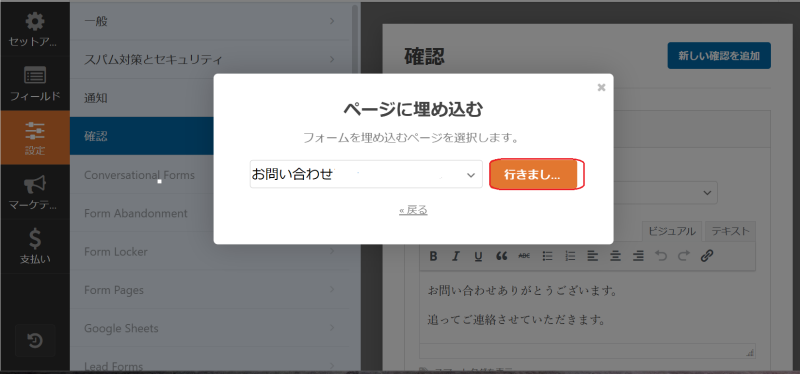The image size is (800, 374).
Task: Insert a bulleted list
Action: tap(547, 256)
